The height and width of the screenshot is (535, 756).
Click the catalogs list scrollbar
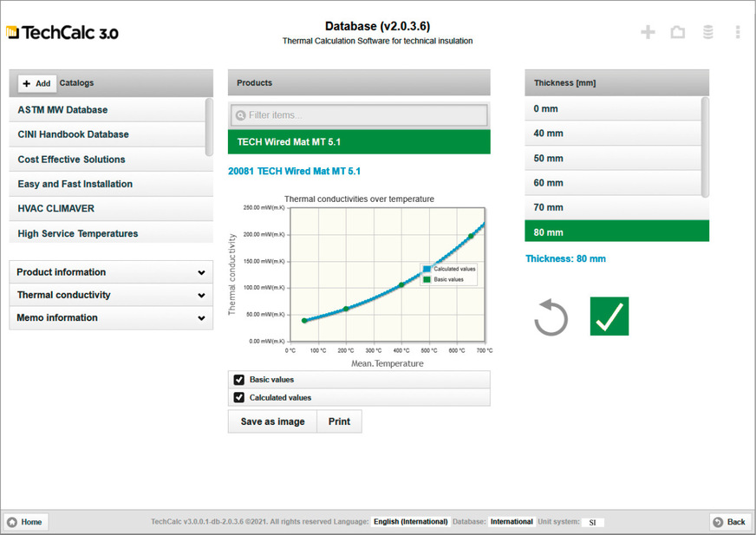coord(209,127)
